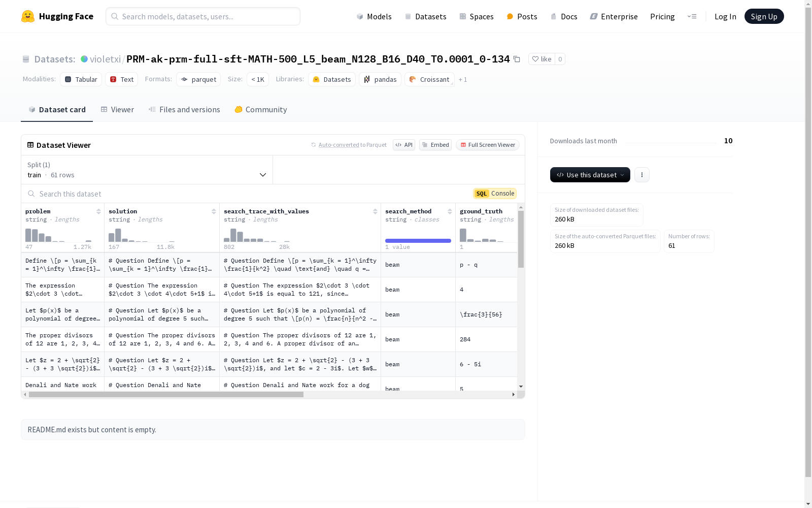Open the Community tab

[261, 110]
